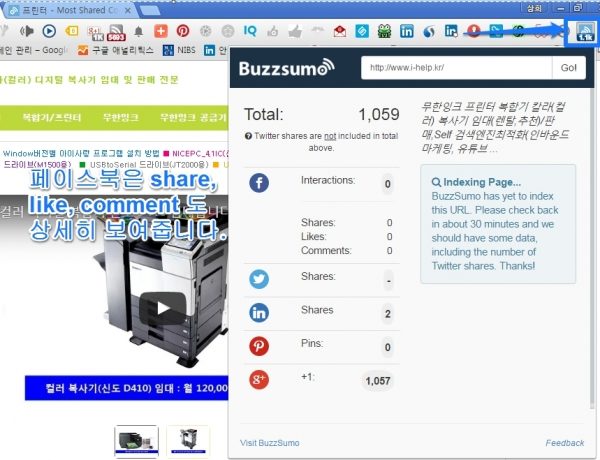Open a new browser tab
600x460 pixels.
click(x=150, y=11)
